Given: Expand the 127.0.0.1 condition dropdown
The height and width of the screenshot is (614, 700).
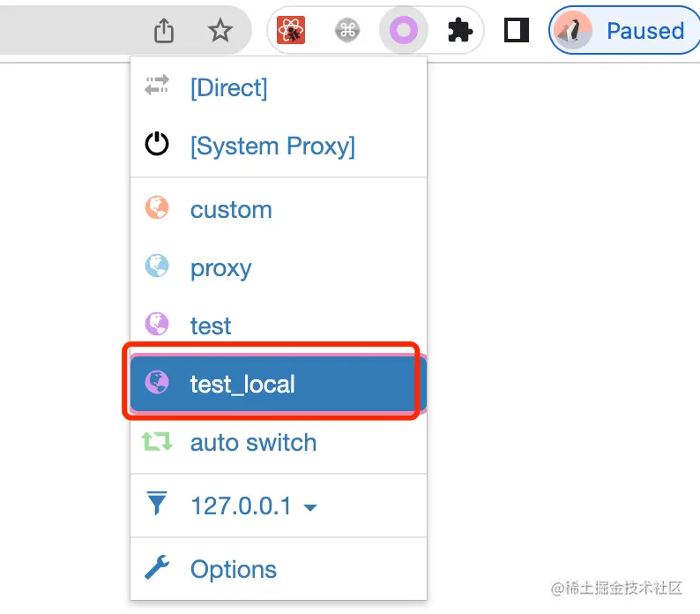Looking at the screenshot, I should (279, 505).
